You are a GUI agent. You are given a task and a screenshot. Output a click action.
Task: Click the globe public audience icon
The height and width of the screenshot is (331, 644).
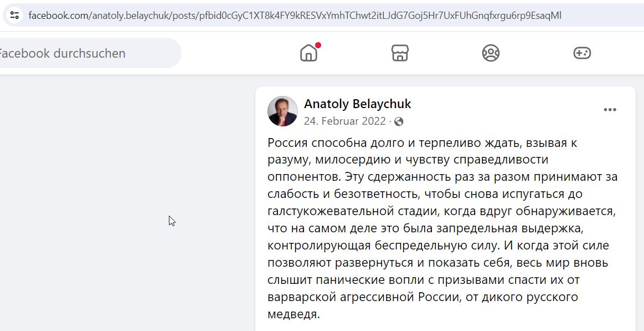click(398, 122)
